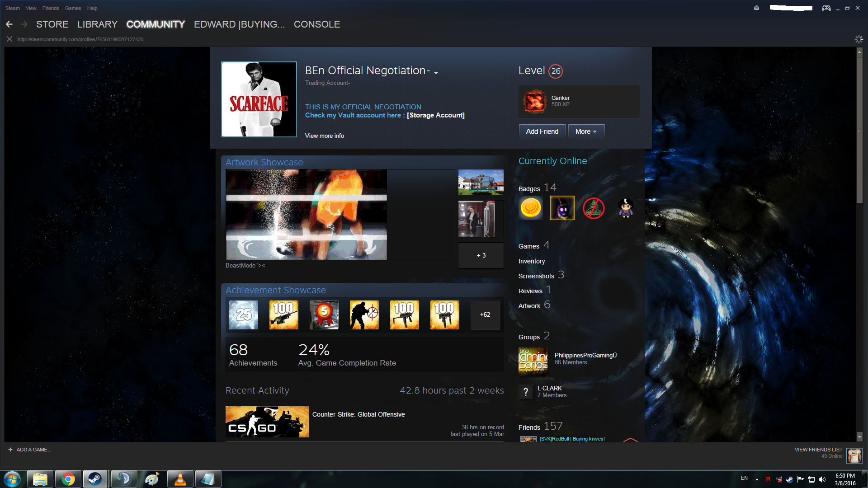Open the Friends menu

51,8
